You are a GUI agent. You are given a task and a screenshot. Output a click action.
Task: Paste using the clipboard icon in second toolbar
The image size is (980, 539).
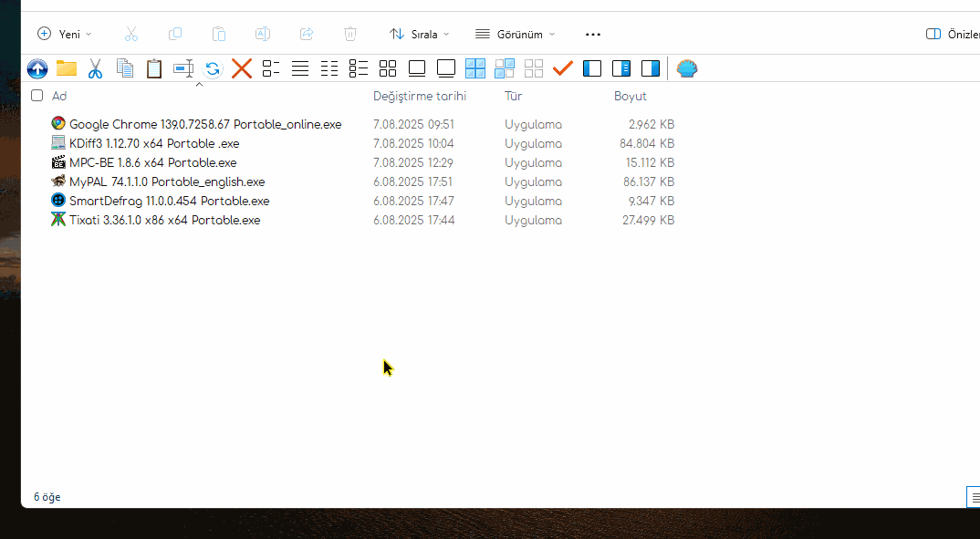153,68
